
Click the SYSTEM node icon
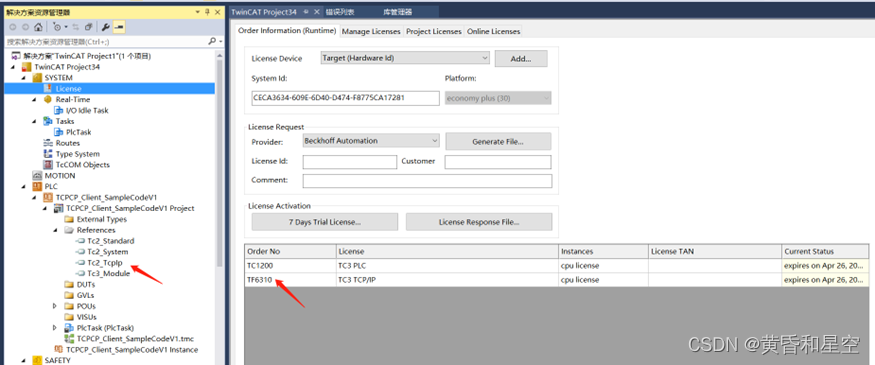pyautogui.click(x=37, y=78)
